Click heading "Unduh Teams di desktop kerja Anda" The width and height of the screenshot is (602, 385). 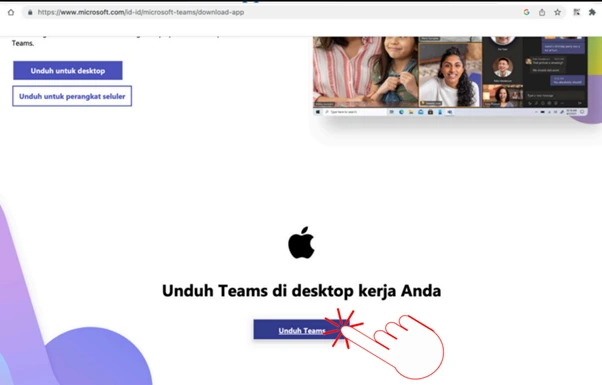point(301,291)
